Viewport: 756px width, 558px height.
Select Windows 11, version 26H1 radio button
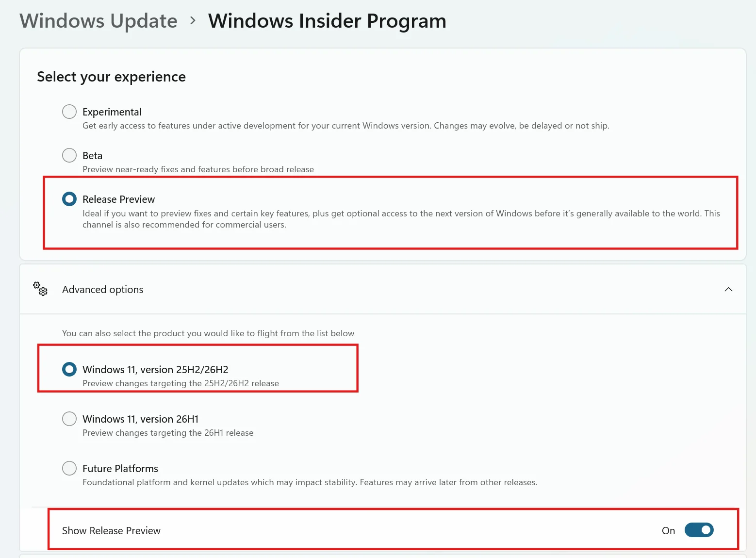[69, 419]
